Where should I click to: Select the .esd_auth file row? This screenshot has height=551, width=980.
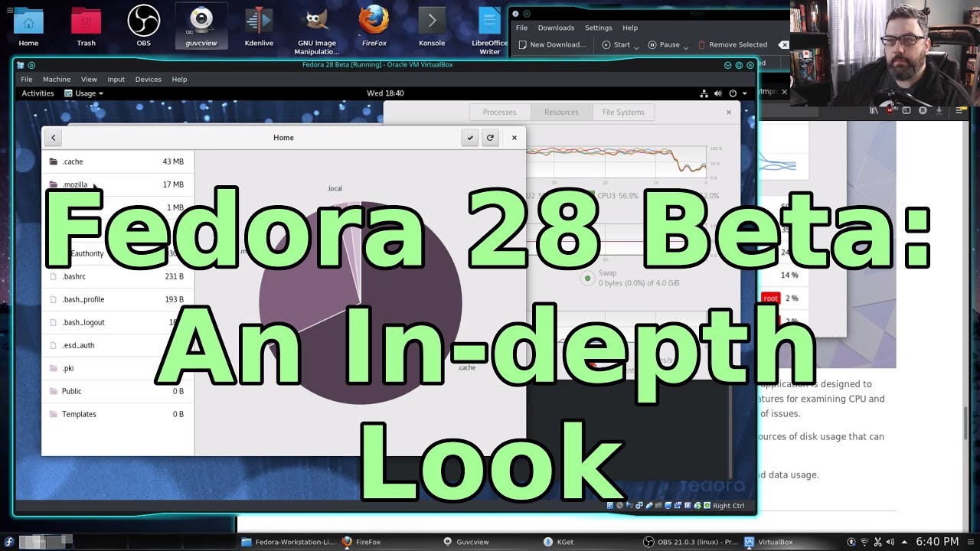point(117,345)
